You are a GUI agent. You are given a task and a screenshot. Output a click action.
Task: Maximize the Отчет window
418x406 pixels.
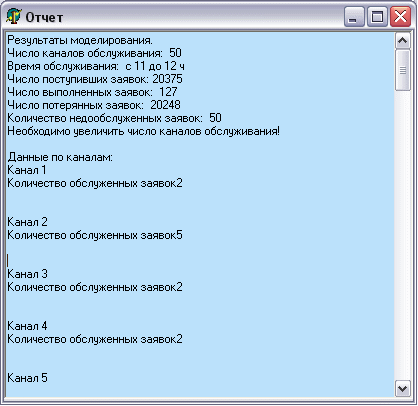[377, 16]
